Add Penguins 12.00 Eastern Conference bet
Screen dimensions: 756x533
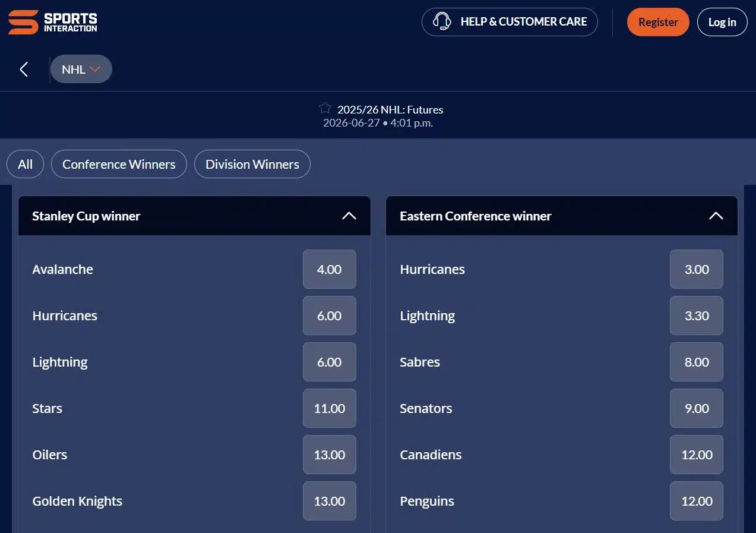tap(696, 501)
